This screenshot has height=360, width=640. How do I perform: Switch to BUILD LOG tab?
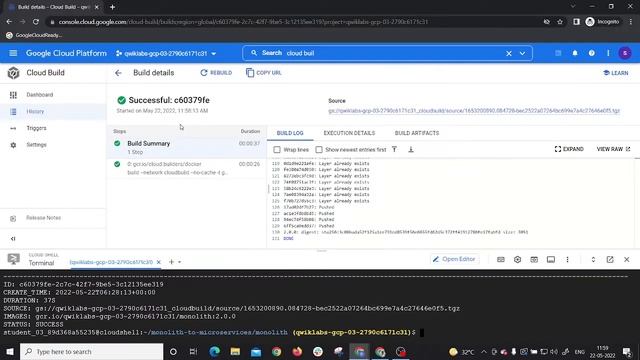(x=290, y=133)
